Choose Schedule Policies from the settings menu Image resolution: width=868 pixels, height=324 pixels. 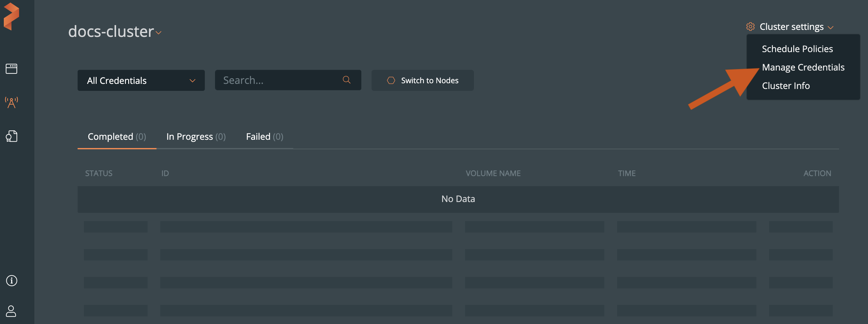(797, 49)
